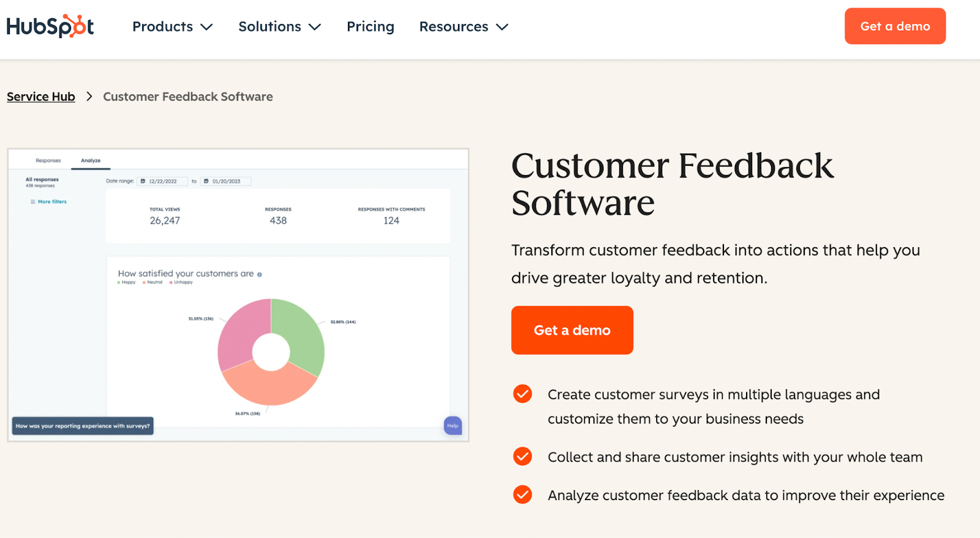Toggle the Happy legend item
This screenshot has width=980, height=538.
click(127, 282)
